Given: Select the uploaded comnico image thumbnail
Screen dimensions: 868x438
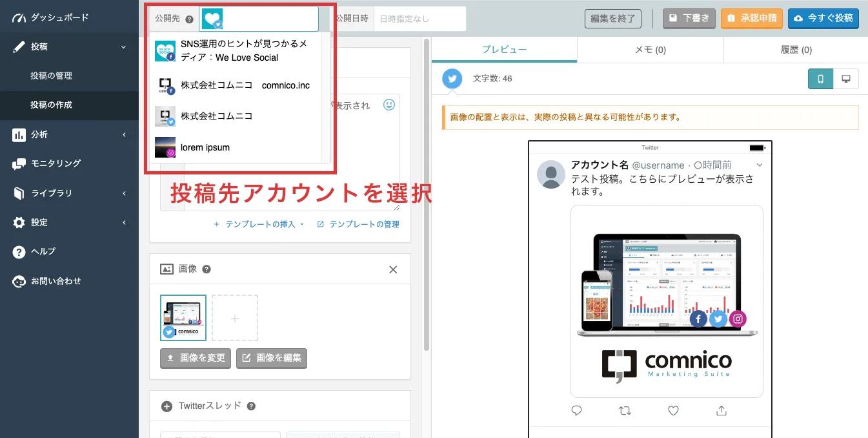Looking at the screenshot, I should pyautogui.click(x=183, y=318).
